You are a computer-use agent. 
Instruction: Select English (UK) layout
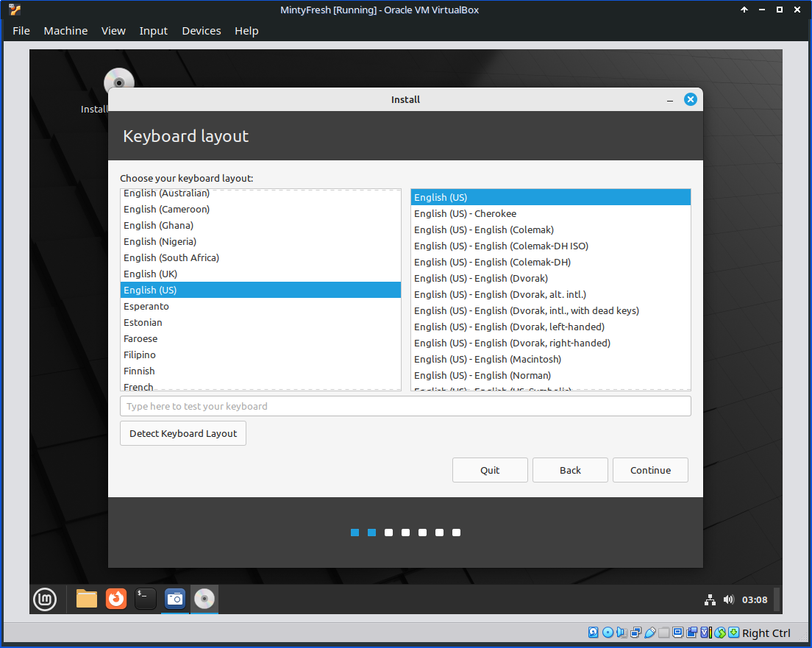pos(260,274)
